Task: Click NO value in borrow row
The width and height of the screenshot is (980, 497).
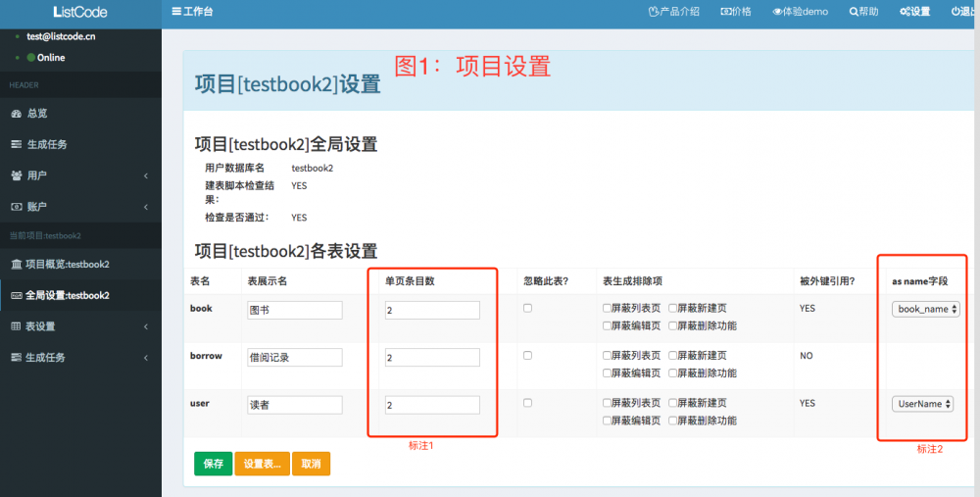Action: click(807, 356)
